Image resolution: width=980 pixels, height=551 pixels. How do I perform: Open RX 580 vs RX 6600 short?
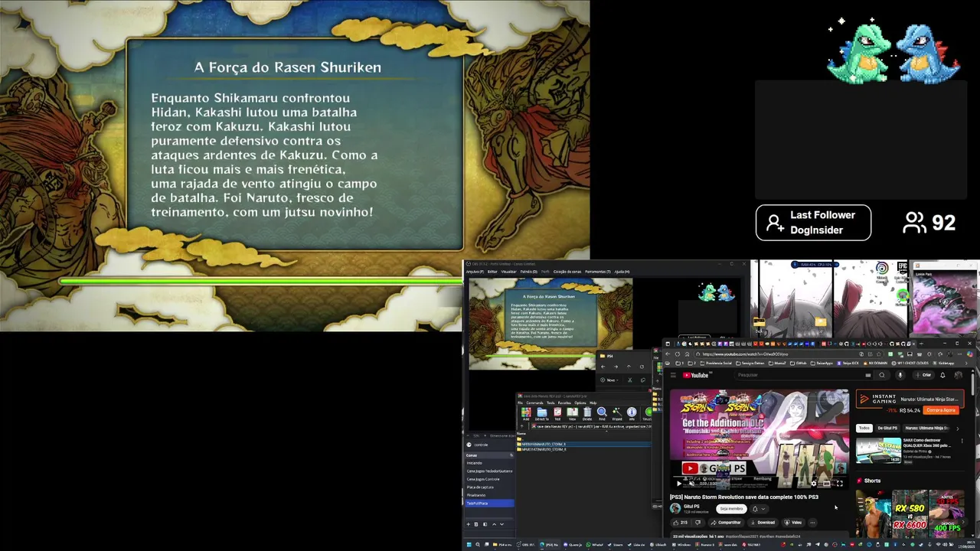[910, 514]
